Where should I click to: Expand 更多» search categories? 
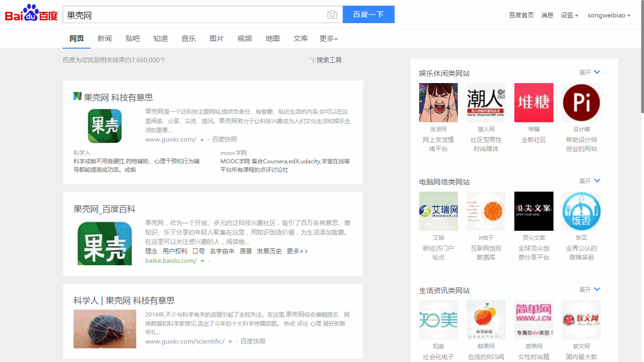pyautogui.click(x=329, y=39)
